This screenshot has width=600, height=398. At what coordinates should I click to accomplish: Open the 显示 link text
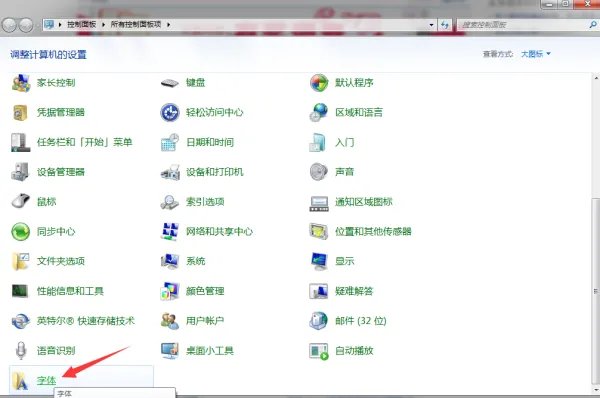click(345, 261)
